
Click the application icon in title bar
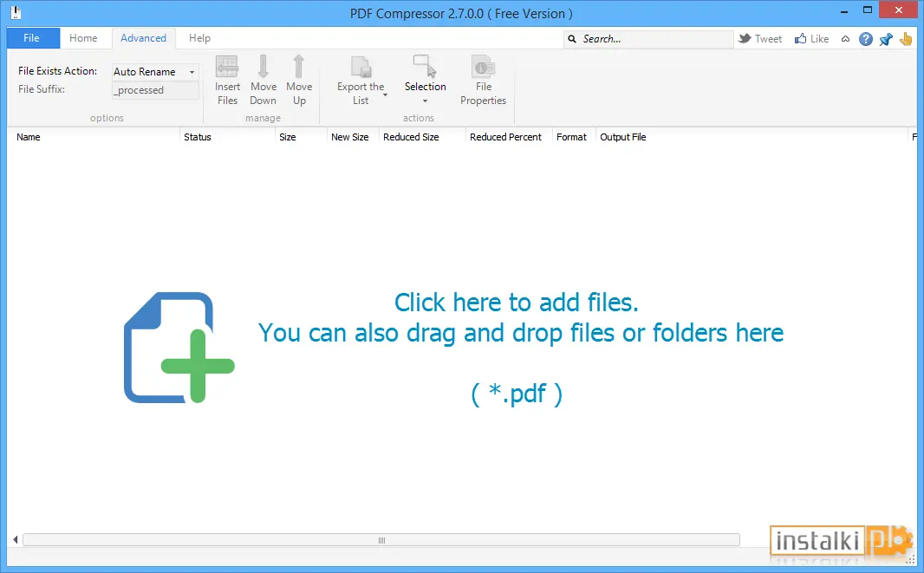(16, 12)
